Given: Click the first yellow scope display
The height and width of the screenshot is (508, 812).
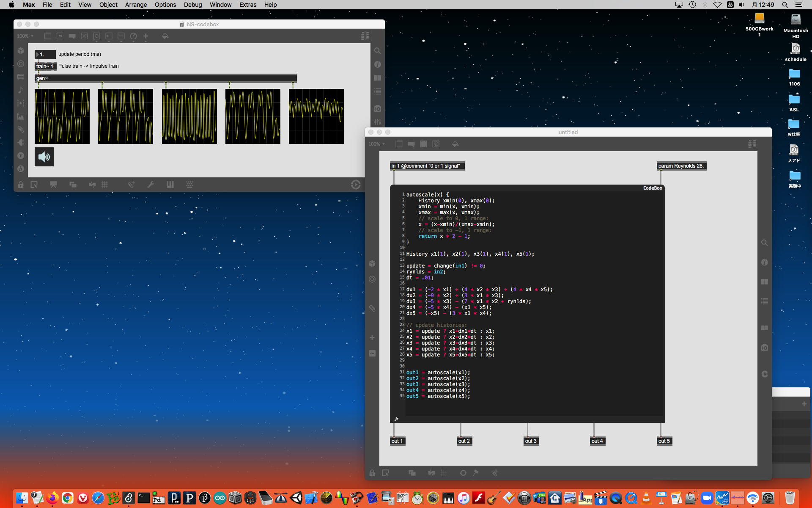Looking at the screenshot, I should point(62,116).
